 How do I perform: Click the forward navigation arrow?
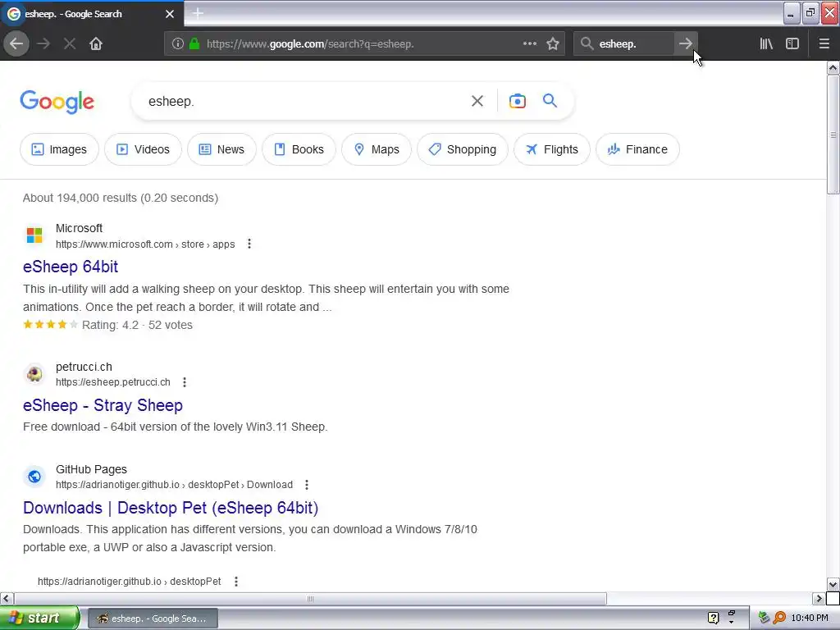(x=43, y=44)
